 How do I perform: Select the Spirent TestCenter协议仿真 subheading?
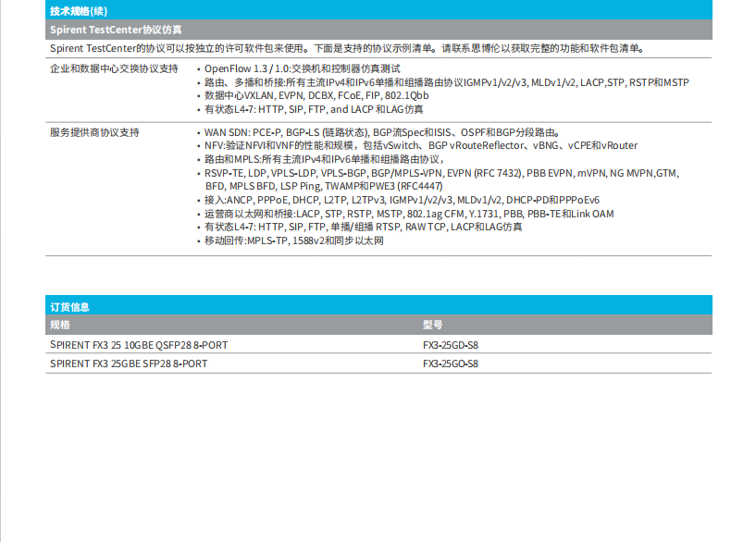[116, 30]
